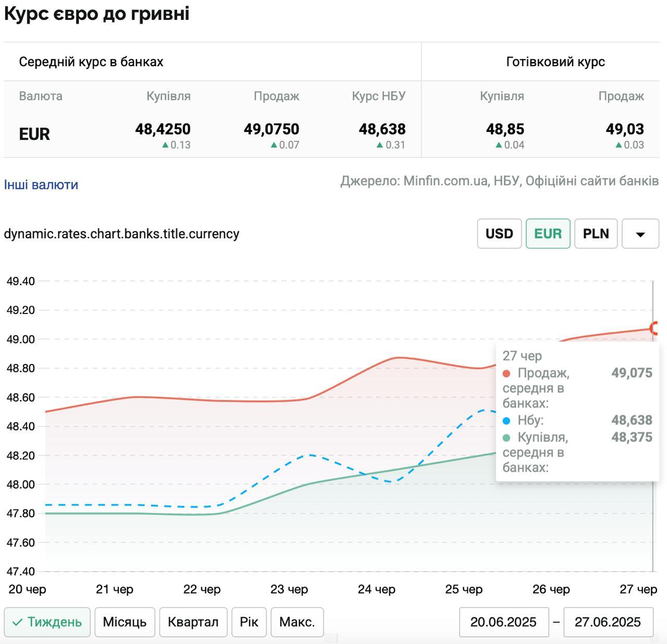Image resolution: width=667 pixels, height=644 pixels.
Task: Select the EUR currency chart button
Action: coord(548,234)
